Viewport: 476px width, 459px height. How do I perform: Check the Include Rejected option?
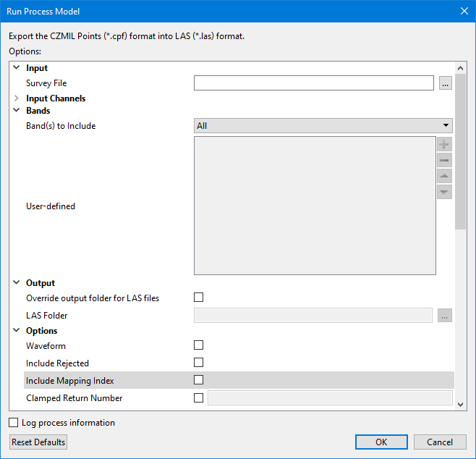pyautogui.click(x=199, y=363)
